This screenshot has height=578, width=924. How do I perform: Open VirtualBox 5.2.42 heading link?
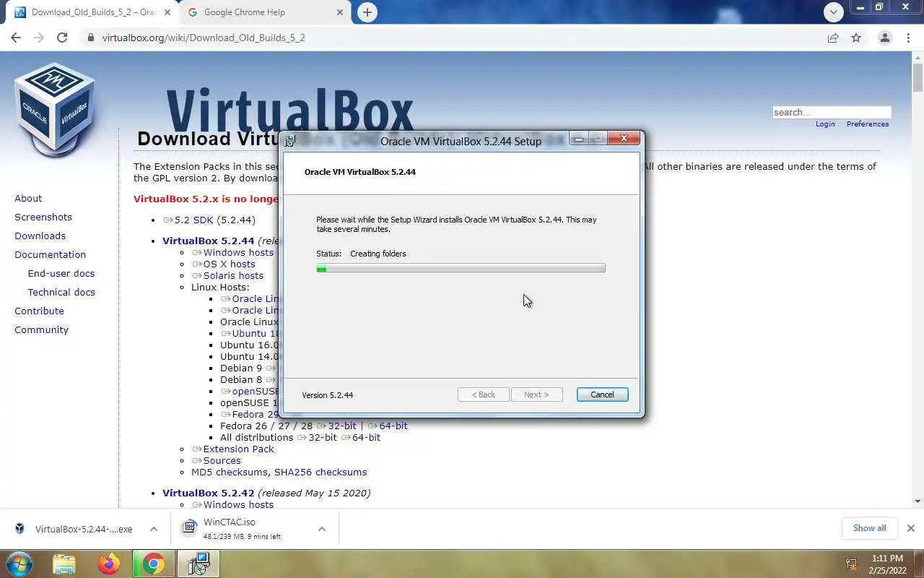(209, 493)
